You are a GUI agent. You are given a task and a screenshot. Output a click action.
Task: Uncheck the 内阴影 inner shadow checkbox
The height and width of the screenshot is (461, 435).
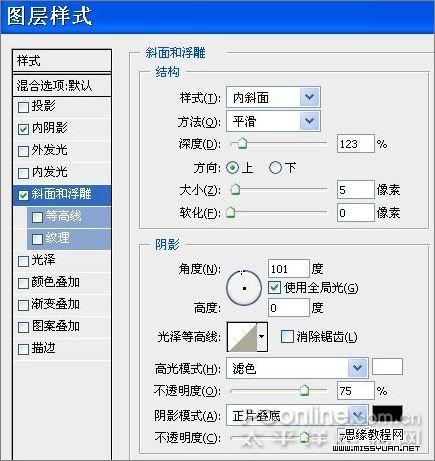click(x=23, y=129)
